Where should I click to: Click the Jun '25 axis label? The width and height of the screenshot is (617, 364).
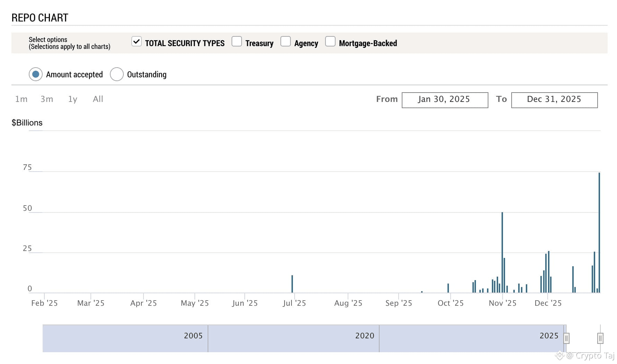(245, 303)
